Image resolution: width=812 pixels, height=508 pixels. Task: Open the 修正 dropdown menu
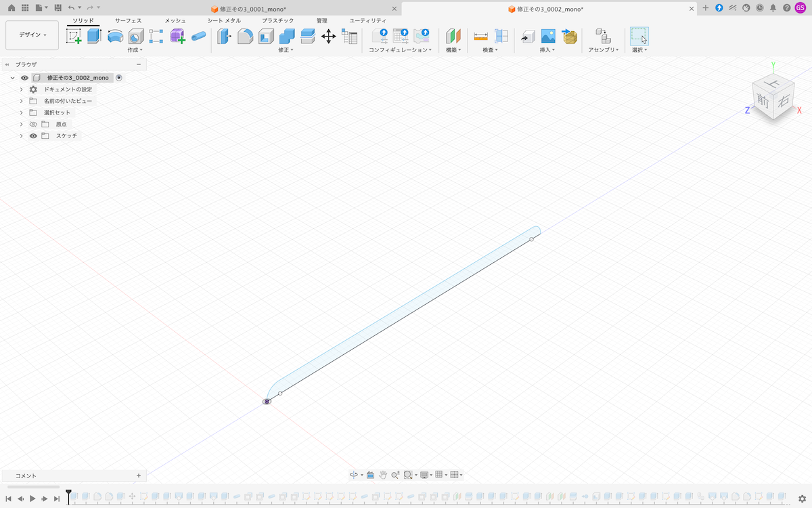(286, 50)
